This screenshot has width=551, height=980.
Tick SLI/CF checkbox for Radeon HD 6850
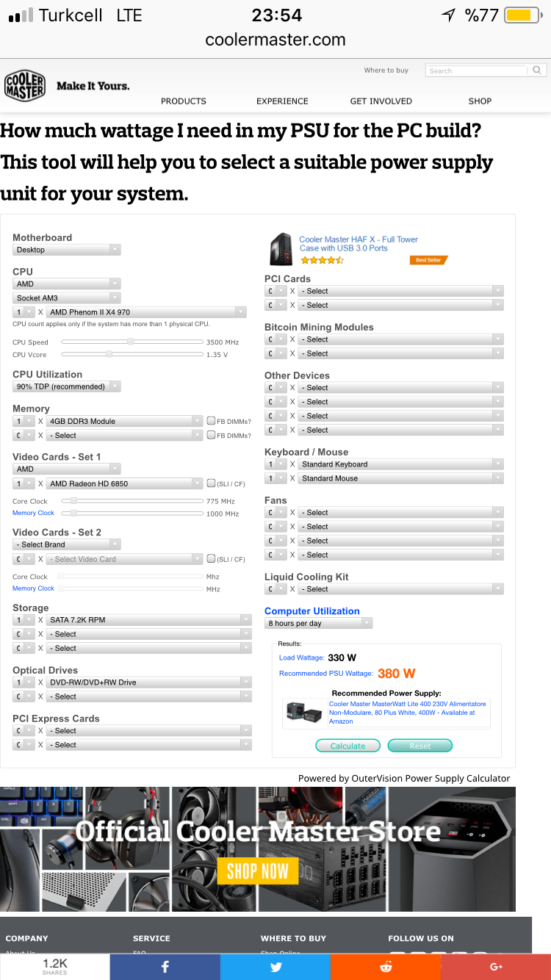point(211,484)
